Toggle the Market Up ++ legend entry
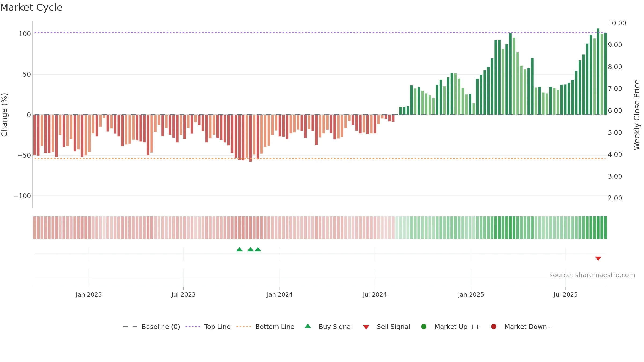This screenshot has width=644, height=362. coord(451,327)
